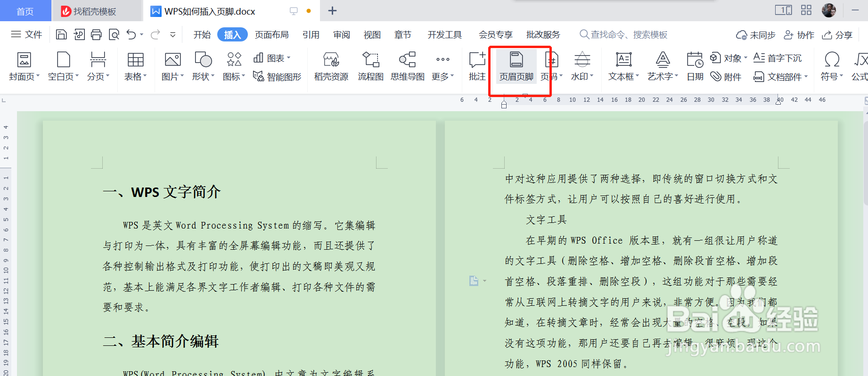The height and width of the screenshot is (376, 868).
Task: Click the object (对象) insert tool
Action: (x=729, y=58)
